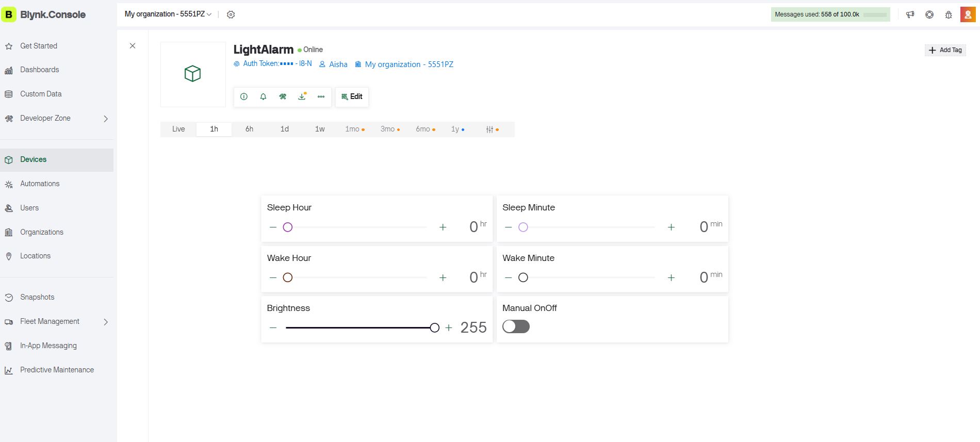Select the 1w time range tab

[x=320, y=129]
